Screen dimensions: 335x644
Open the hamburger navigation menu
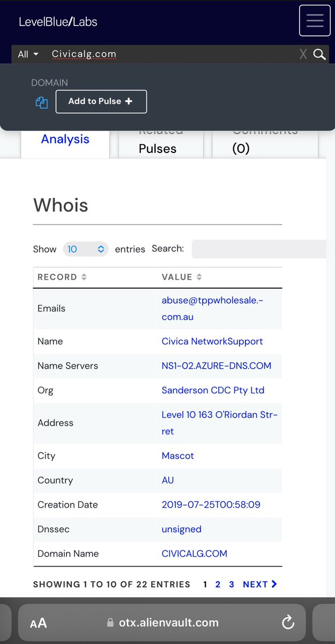315,20
